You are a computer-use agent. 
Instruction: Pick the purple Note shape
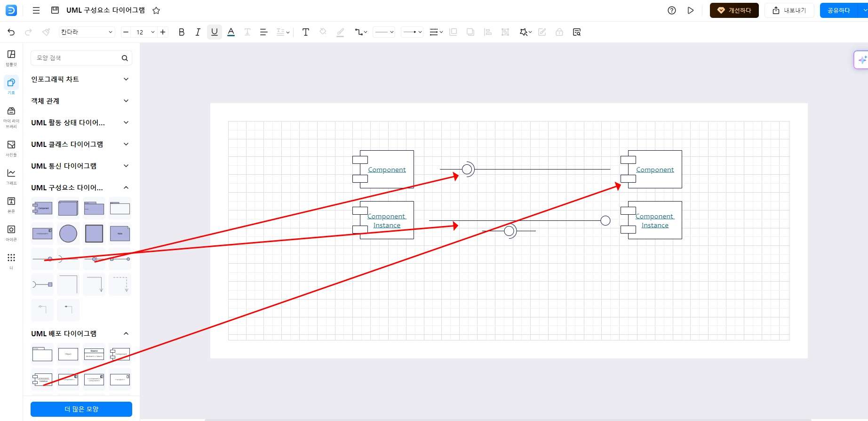pyautogui.click(x=120, y=234)
